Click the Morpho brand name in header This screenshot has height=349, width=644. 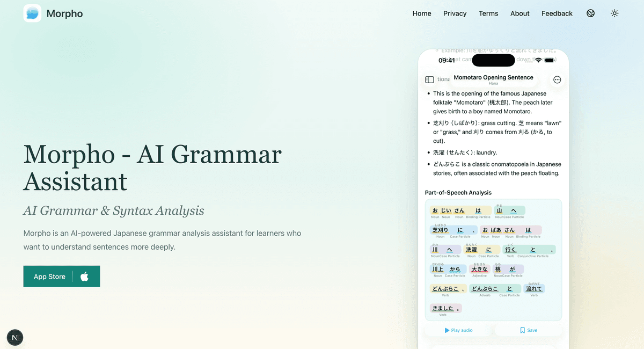point(64,13)
